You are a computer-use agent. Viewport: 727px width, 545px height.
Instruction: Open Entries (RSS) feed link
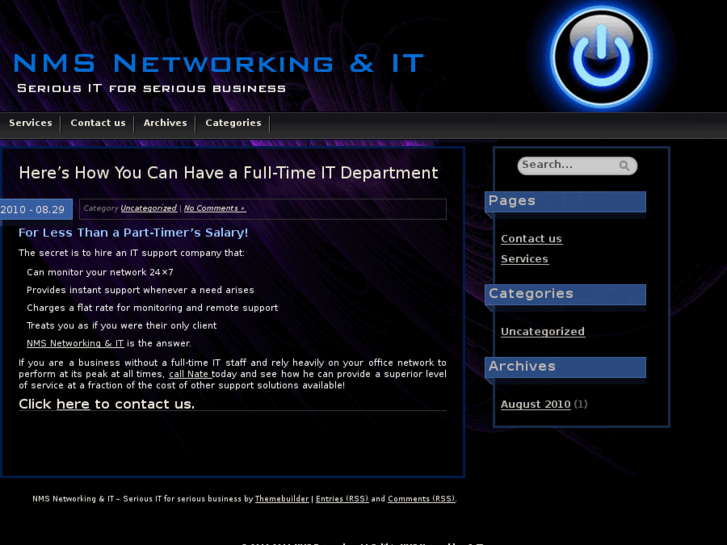tap(342, 499)
